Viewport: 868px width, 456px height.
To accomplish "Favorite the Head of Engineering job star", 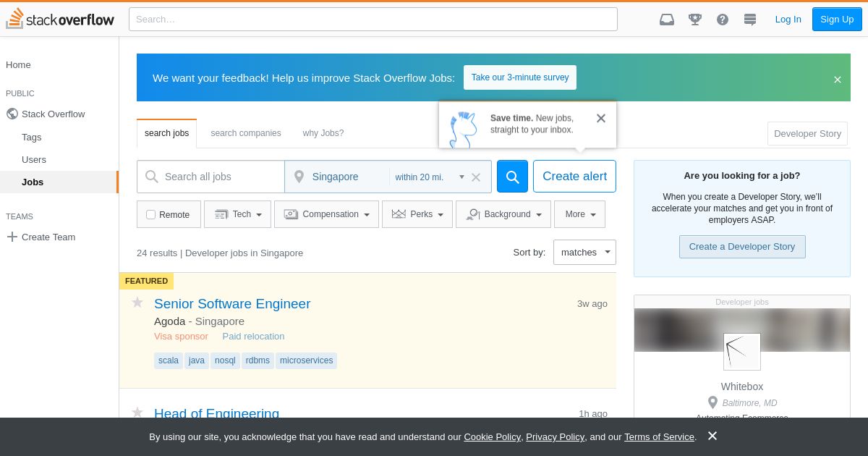I will pos(137,413).
